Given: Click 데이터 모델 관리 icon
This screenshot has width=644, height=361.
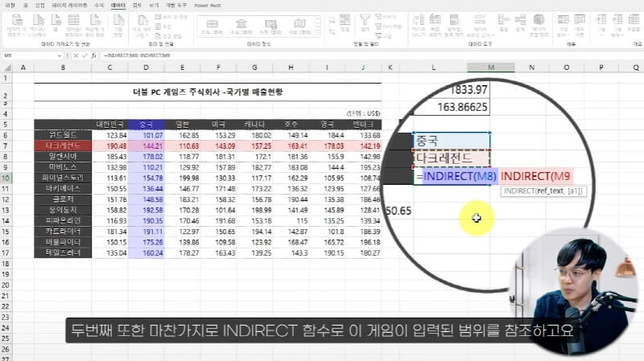Looking at the screenshot, I should (539, 26).
